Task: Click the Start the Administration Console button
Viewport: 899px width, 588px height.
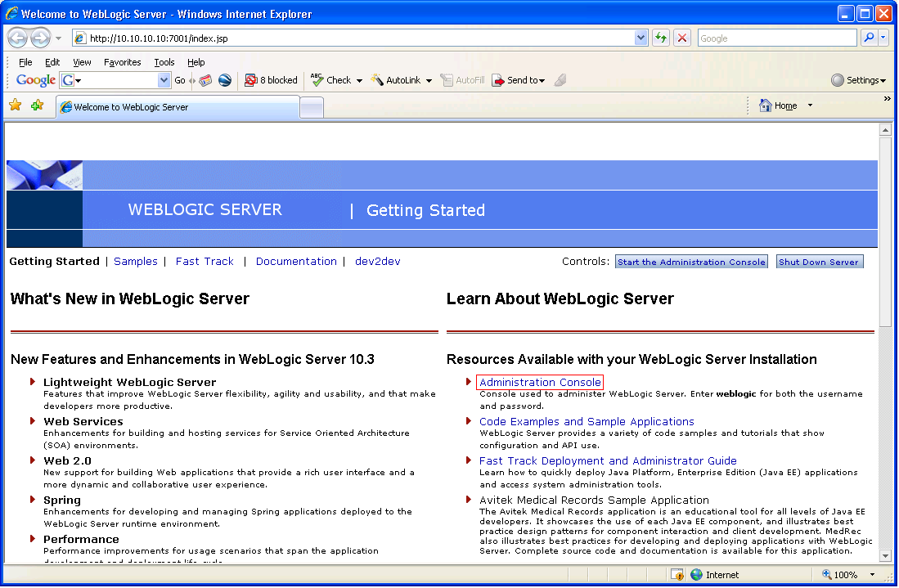Action: pyautogui.click(x=691, y=261)
